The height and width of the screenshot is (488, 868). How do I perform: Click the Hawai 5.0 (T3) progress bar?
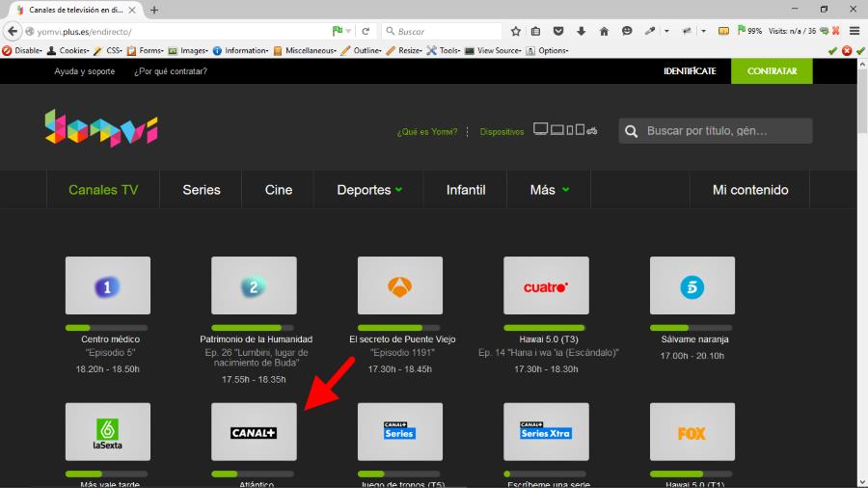pos(545,328)
